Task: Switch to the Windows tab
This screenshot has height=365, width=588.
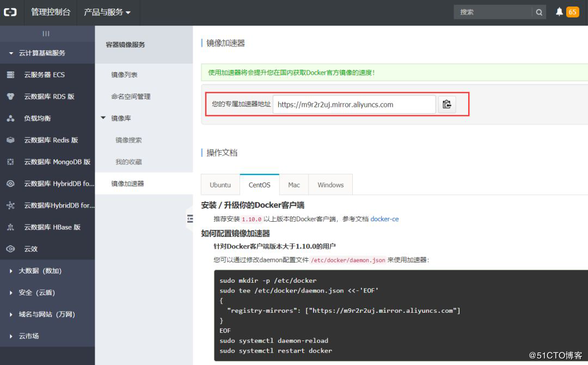Action: click(x=330, y=185)
